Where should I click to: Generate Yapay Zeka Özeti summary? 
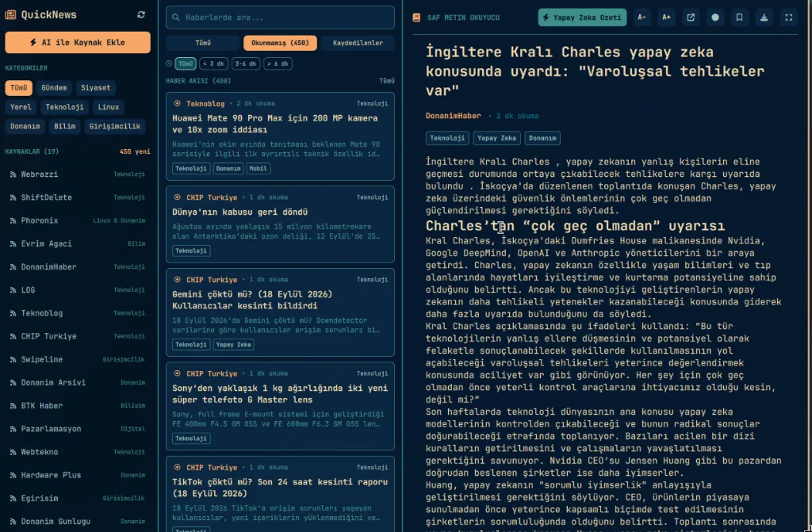[582, 17]
